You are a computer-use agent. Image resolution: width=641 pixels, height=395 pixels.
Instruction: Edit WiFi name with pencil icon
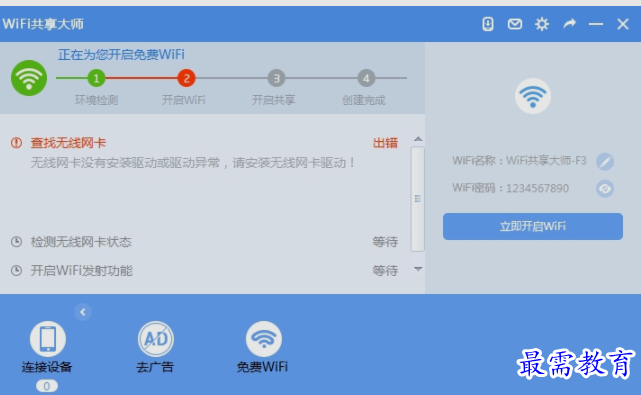click(x=605, y=162)
